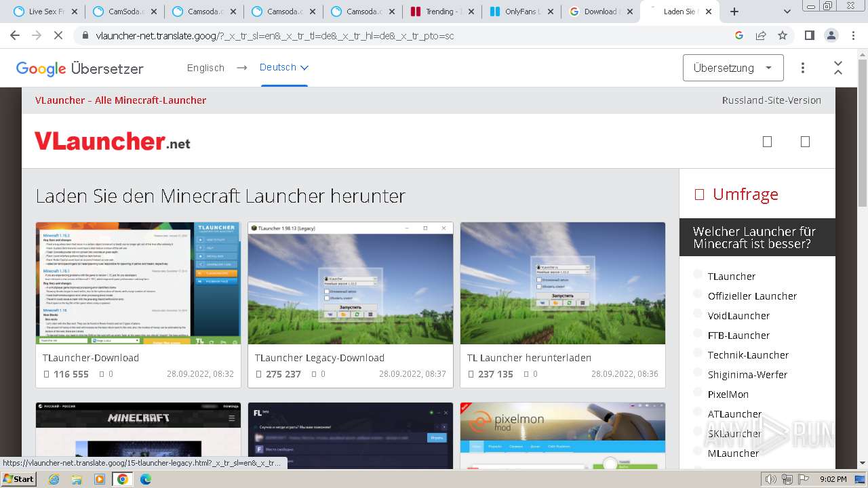Open the TLauncher-Download thumbnail
Screen dimensions: 868x488
pyautogui.click(x=138, y=283)
